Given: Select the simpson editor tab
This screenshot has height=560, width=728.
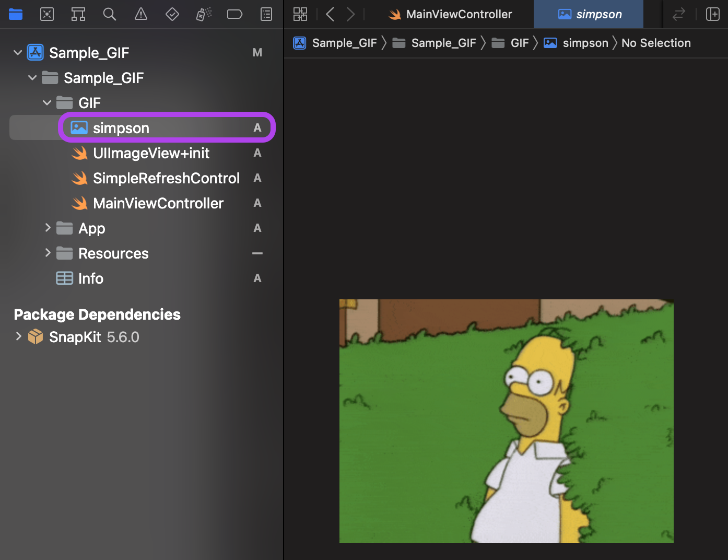Looking at the screenshot, I should (589, 14).
